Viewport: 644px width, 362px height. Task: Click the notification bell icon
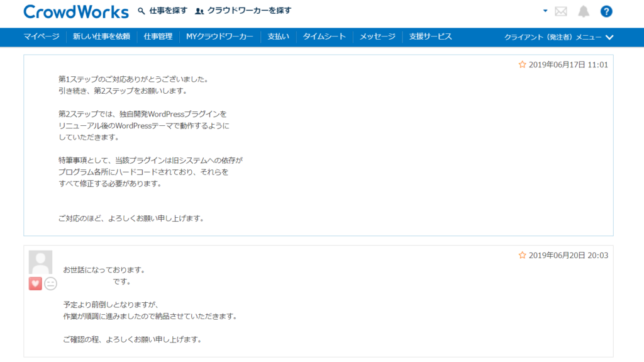coord(584,11)
